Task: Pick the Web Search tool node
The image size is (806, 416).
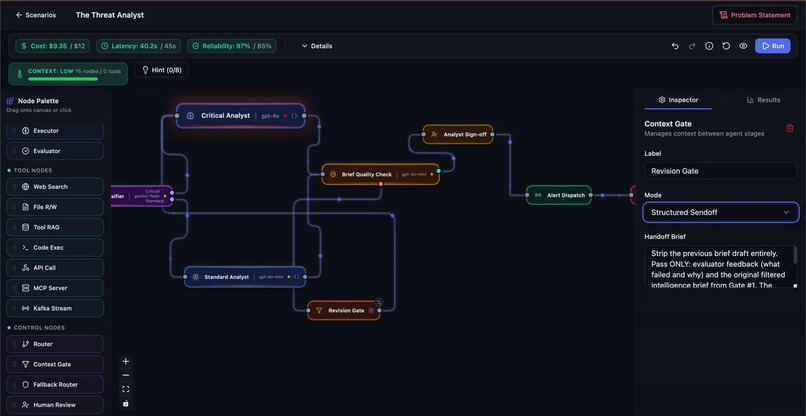Action: (x=55, y=187)
